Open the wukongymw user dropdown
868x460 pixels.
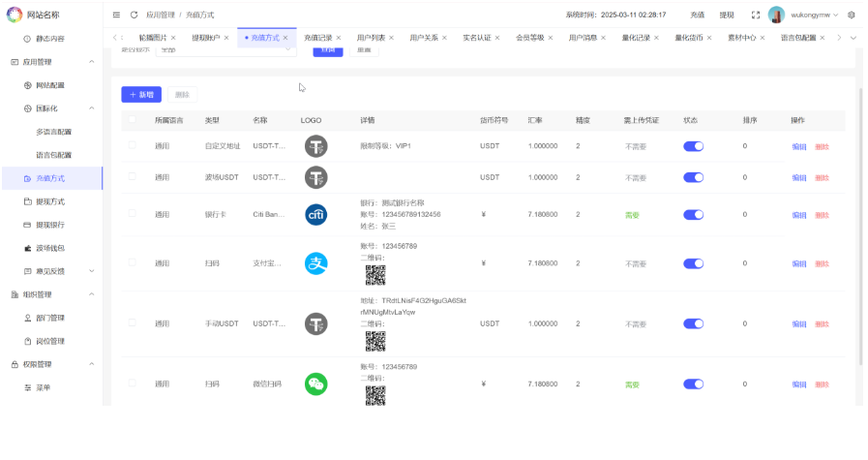pos(809,15)
